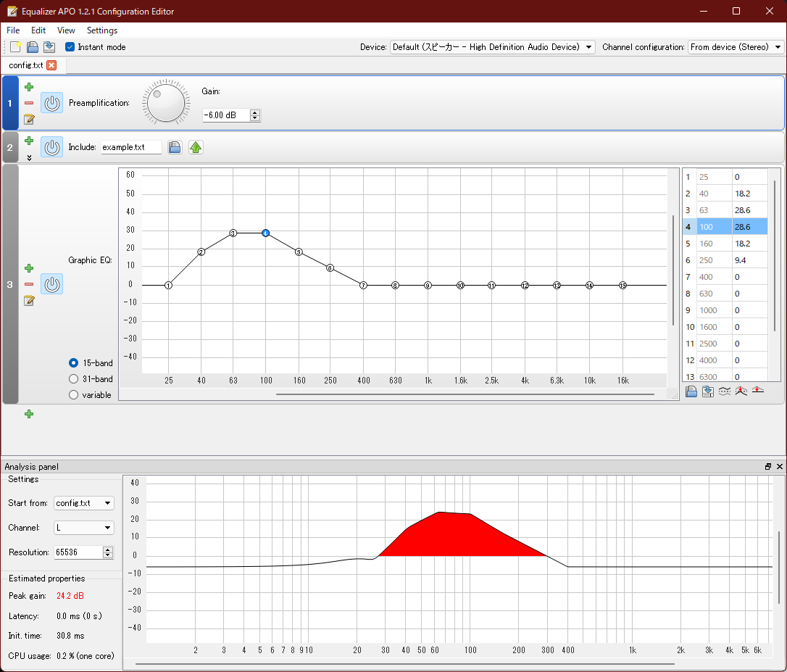Open the Channel dropdown in the Analysis panel
Screen dimensions: 787x672
click(x=84, y=528)
